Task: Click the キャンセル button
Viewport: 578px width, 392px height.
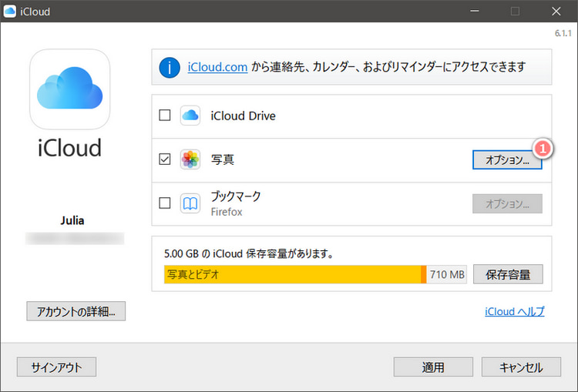Action: (x=521, y=367)
